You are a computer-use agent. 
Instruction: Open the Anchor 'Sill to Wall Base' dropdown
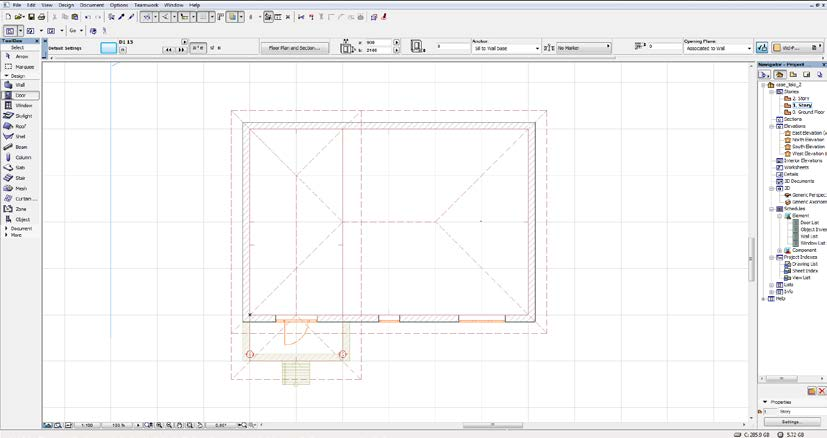tap(506, 48)
